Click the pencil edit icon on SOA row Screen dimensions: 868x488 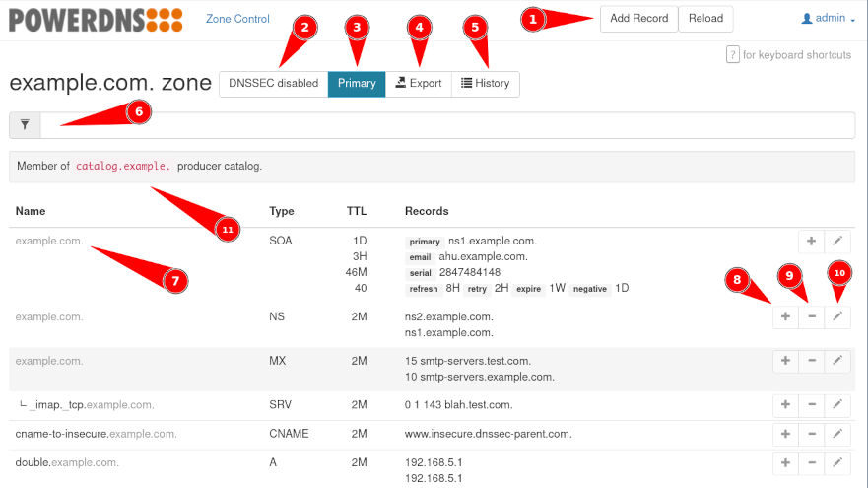point(837,241)
